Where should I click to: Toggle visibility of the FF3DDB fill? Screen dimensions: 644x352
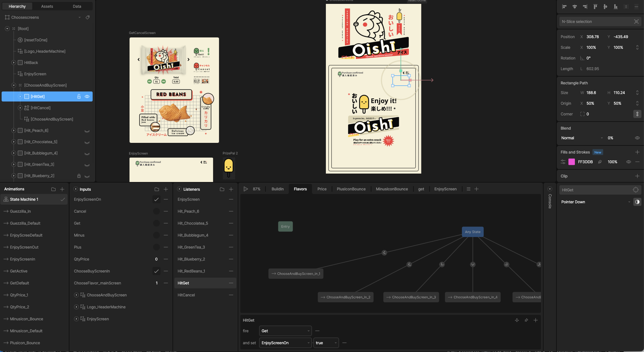(x=628, y=162)
